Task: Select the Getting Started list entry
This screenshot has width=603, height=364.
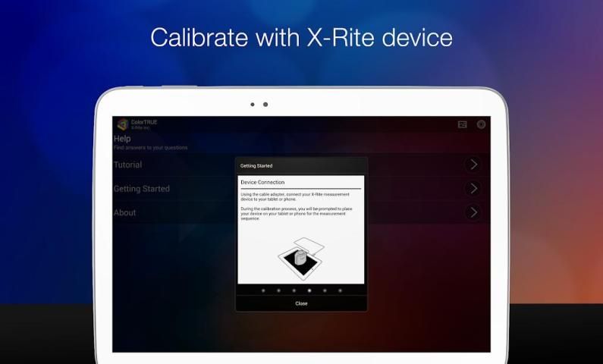Action: tap(142, 189)
